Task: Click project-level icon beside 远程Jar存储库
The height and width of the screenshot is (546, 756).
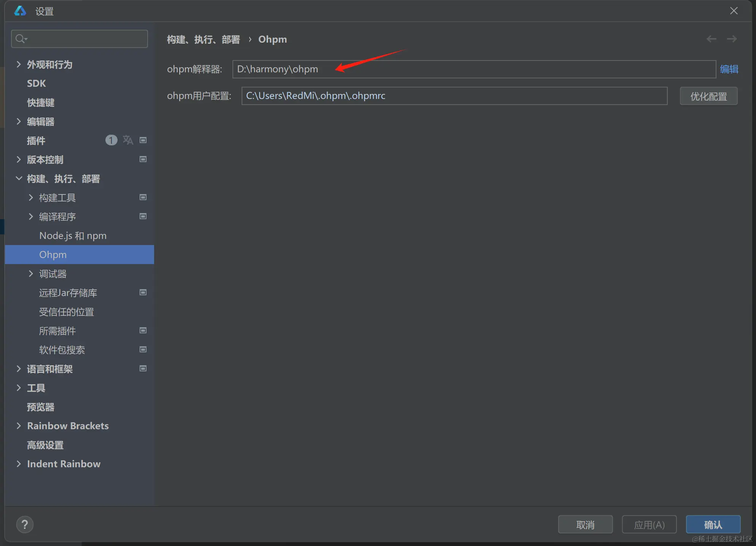Action: point(143,293)
